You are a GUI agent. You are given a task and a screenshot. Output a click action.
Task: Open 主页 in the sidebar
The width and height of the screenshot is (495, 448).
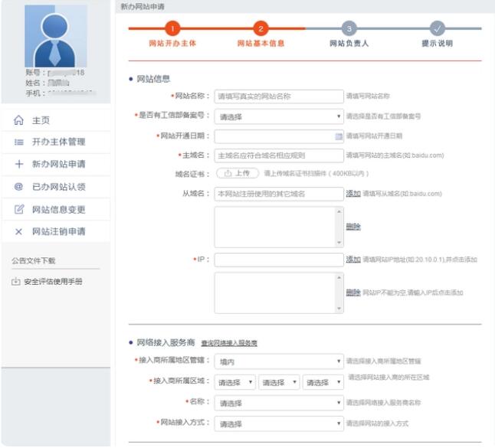[x=56, y=120]
